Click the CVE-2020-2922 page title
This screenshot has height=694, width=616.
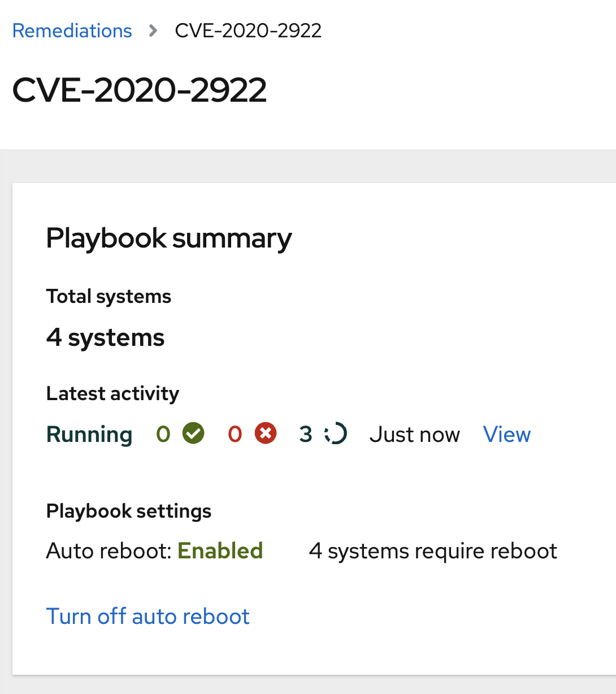(139, 90)
